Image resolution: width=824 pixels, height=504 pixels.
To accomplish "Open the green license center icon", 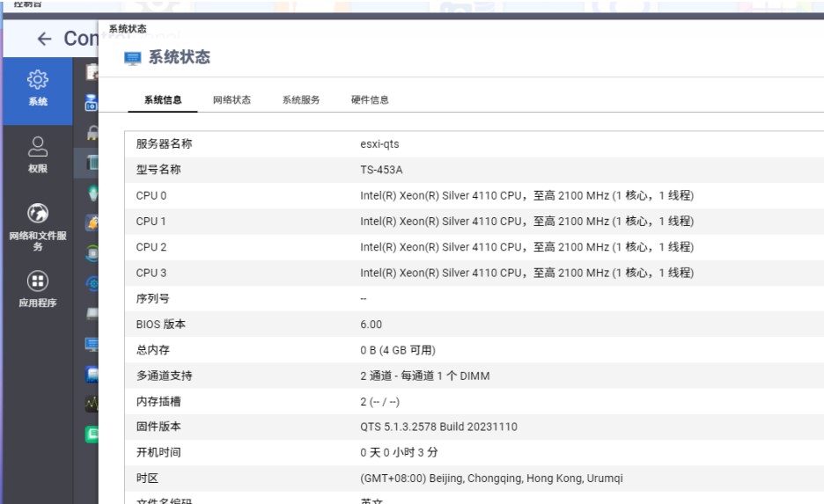I will pos(92,435).
